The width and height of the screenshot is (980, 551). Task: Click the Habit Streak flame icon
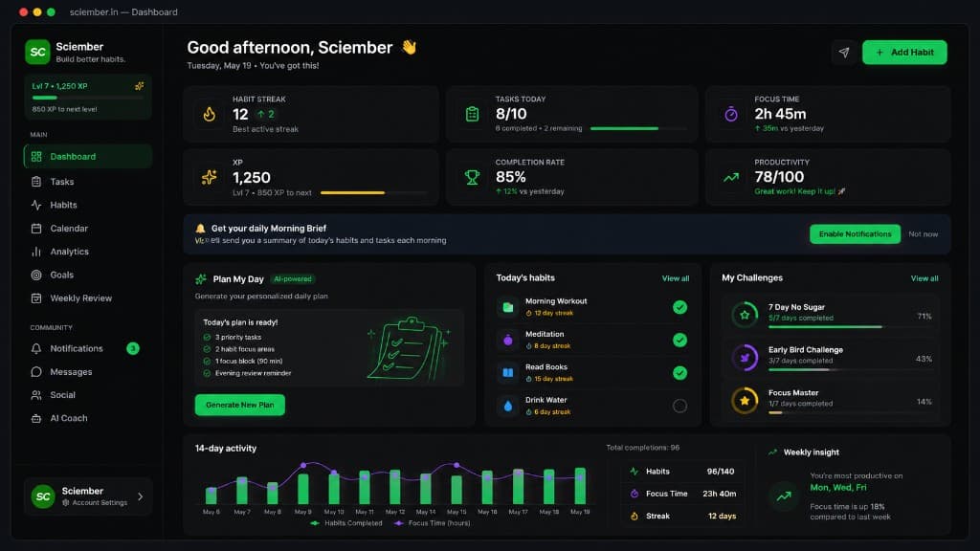coord(210,114)
